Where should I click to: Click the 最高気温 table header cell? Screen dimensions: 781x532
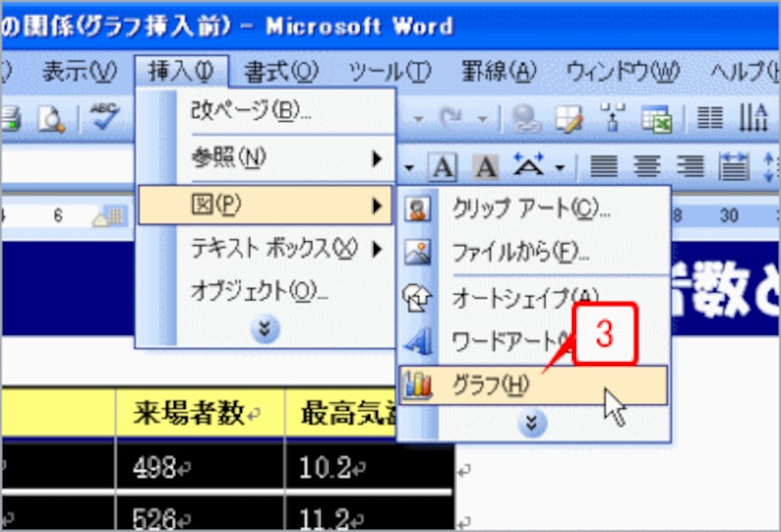342,413
